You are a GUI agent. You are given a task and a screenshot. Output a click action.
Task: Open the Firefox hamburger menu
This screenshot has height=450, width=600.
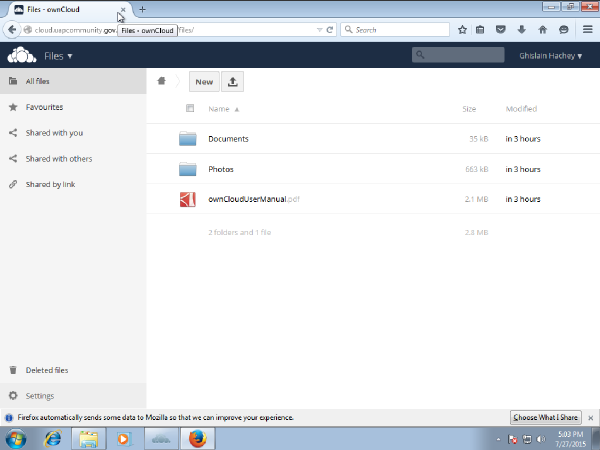588,29
